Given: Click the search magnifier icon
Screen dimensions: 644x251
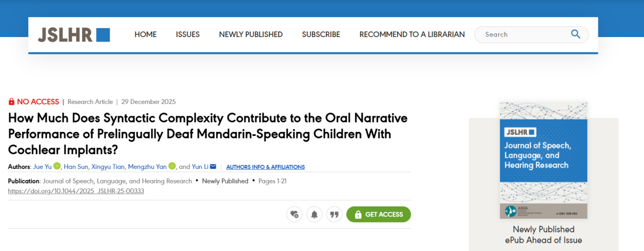Looking at the screenshot, I should click(575, 34).
